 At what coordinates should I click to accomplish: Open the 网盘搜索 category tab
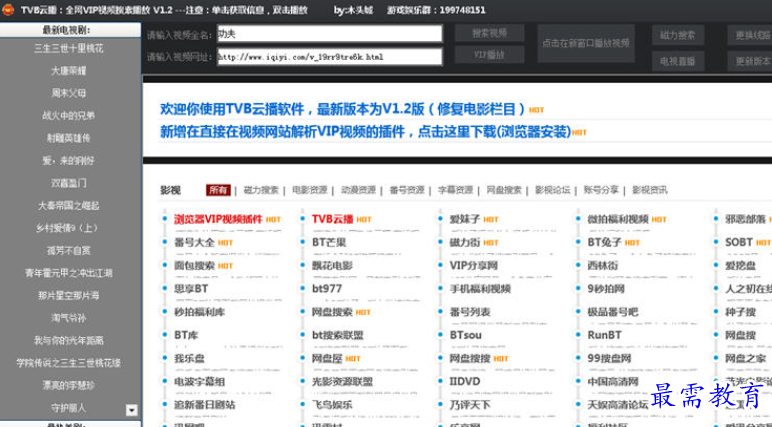pyautogui.click(x=504, y=190)
